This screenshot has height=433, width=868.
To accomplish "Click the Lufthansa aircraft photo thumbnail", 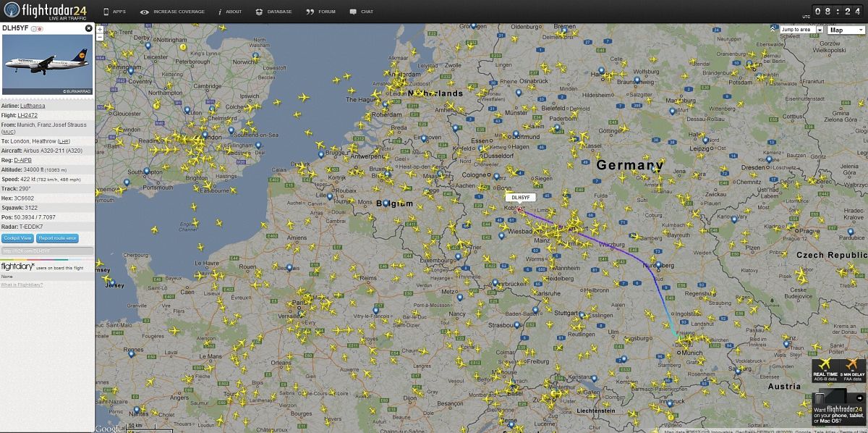I will (x=48, y=64).
